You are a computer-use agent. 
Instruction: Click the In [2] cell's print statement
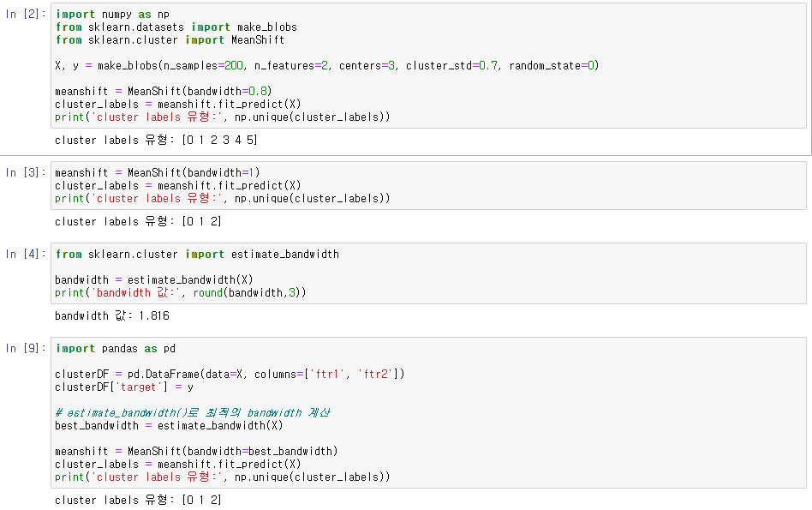tap(223, 117)
